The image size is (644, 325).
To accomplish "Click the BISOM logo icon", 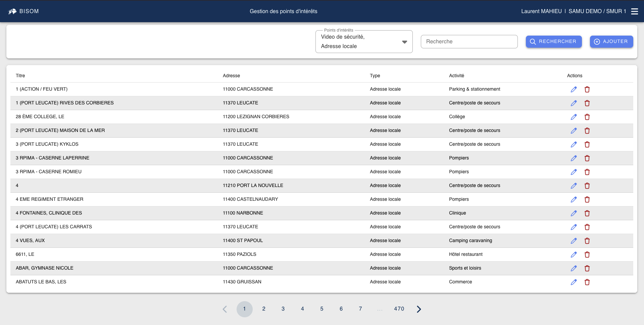I will [x=12, y=11].
